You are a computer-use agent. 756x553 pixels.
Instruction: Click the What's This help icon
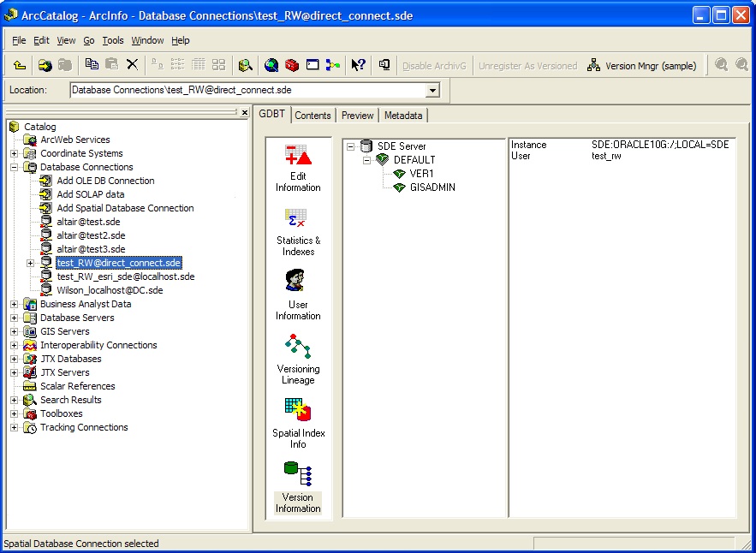[x=358, y=65]
